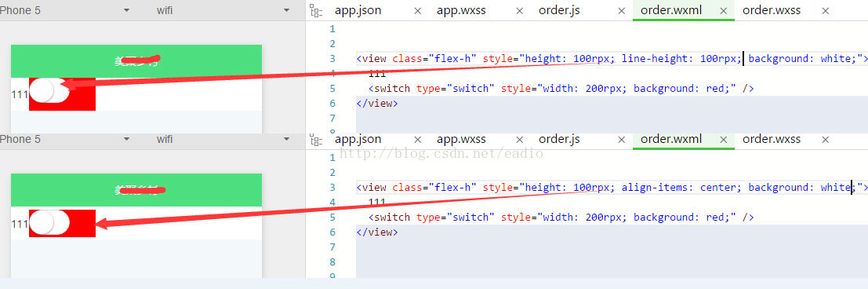This screenshot has height=289, width=868.
Task: Close the order.wxss tab in lower editor
Action: [x=826, y=139]
